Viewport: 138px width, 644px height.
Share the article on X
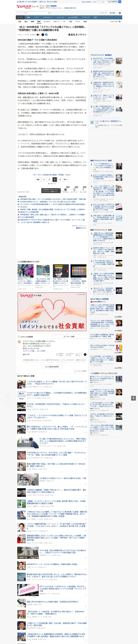tap(43, 35)
